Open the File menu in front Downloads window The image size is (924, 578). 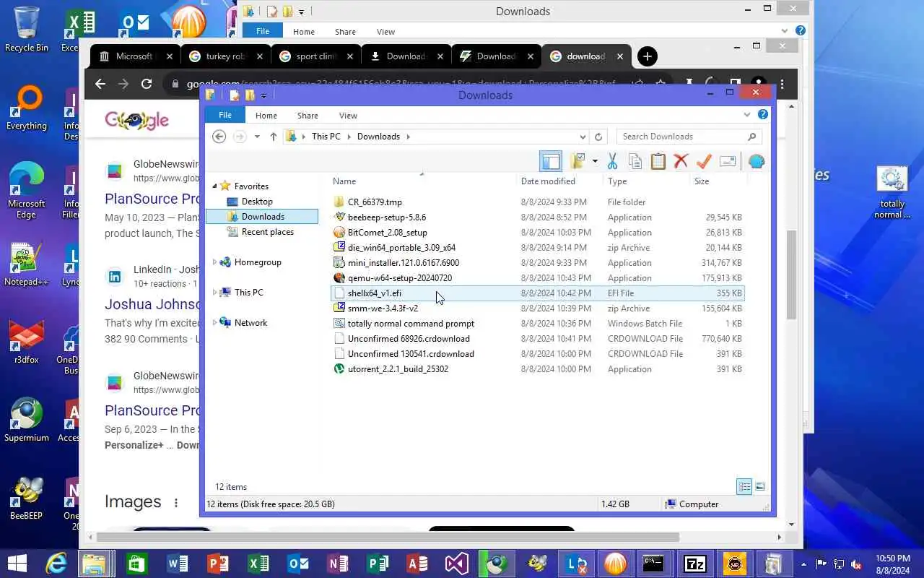225,116
